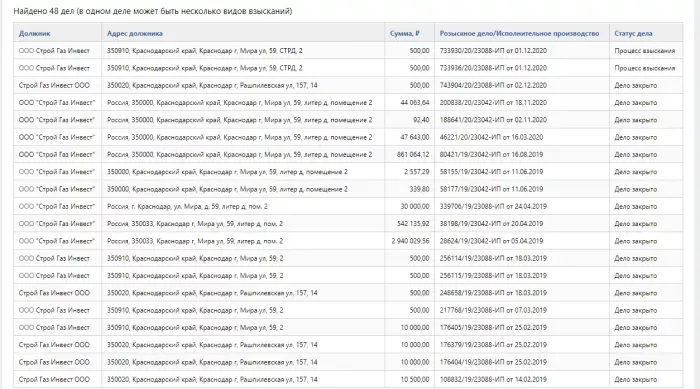The width and height of the screenshot is (700, 389).
Task: Select case number 248658/19/23088-ИП от 18.03.2019
Action: (493, 293)
